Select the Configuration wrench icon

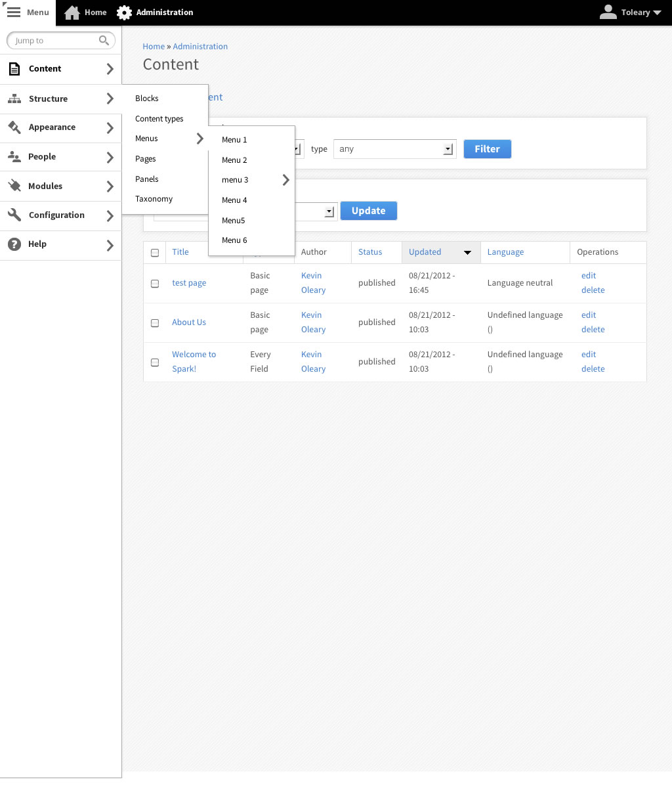click(x=14, y=215)
